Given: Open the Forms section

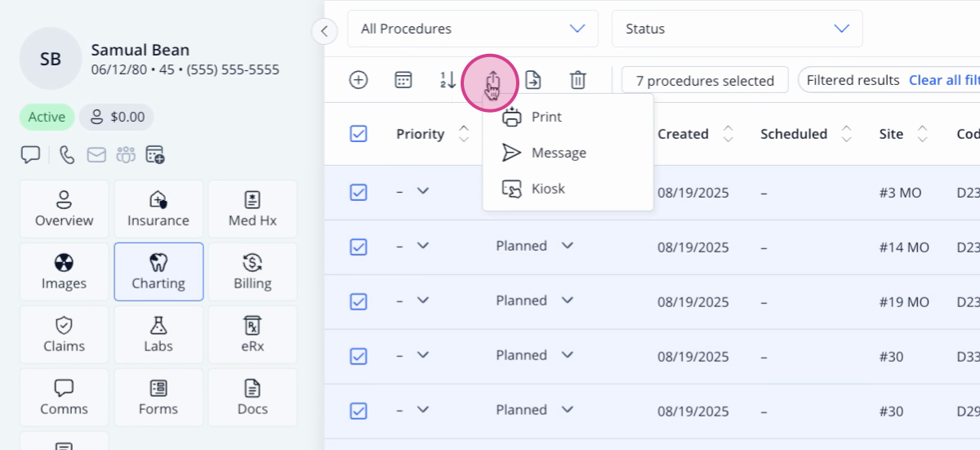Looking at the screenshot, I should click(x=158, y=398).
